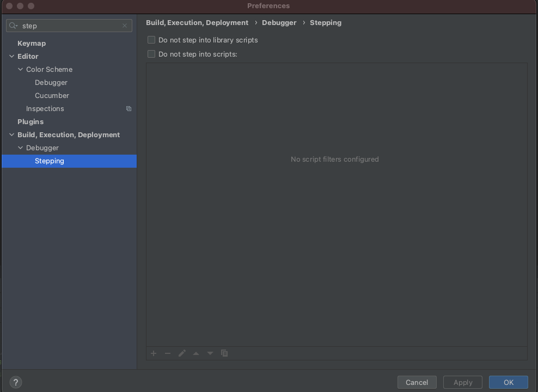Select Cucumber color scheme page
This screenshot has width=538, height=392.
coord(52,96)
